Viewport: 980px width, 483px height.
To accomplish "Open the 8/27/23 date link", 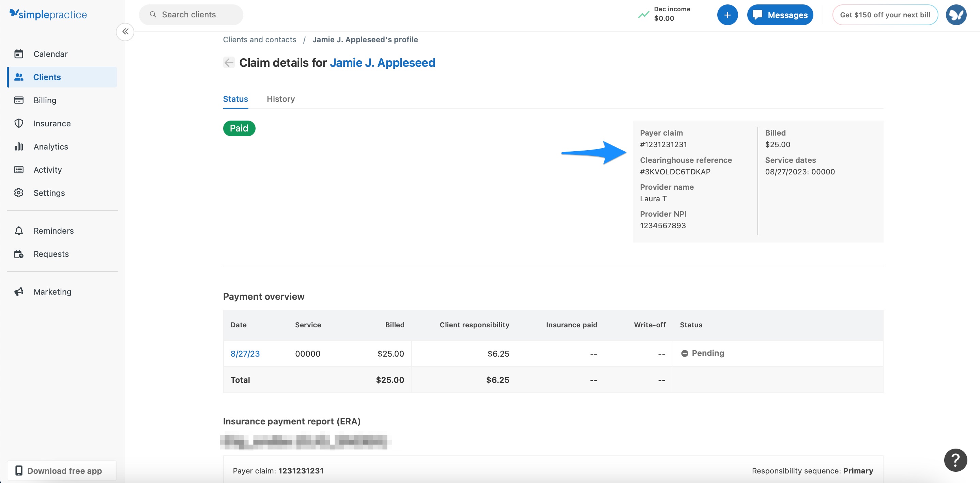I will click(245, 354).
